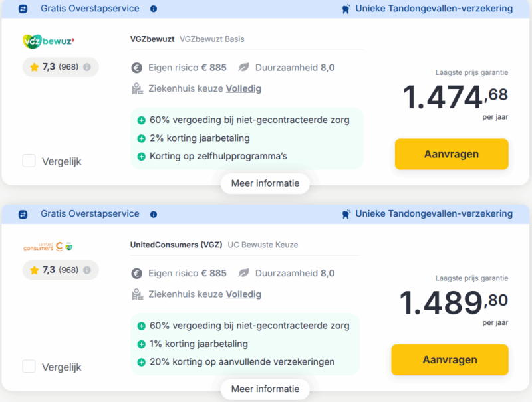Click info icon next to VGZbewuzt 7,3 rating

[x=87, y=67]
